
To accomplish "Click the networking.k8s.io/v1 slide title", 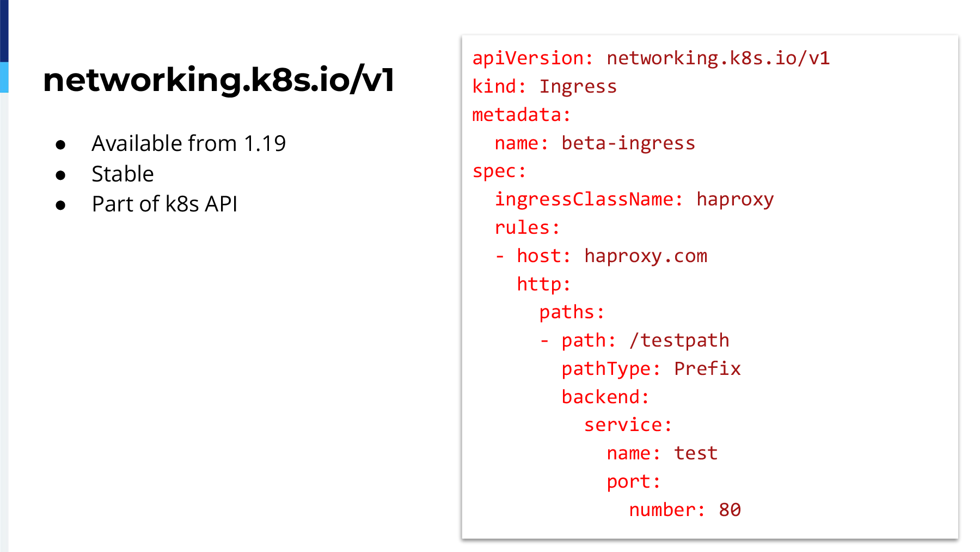I will coord(219,80).
